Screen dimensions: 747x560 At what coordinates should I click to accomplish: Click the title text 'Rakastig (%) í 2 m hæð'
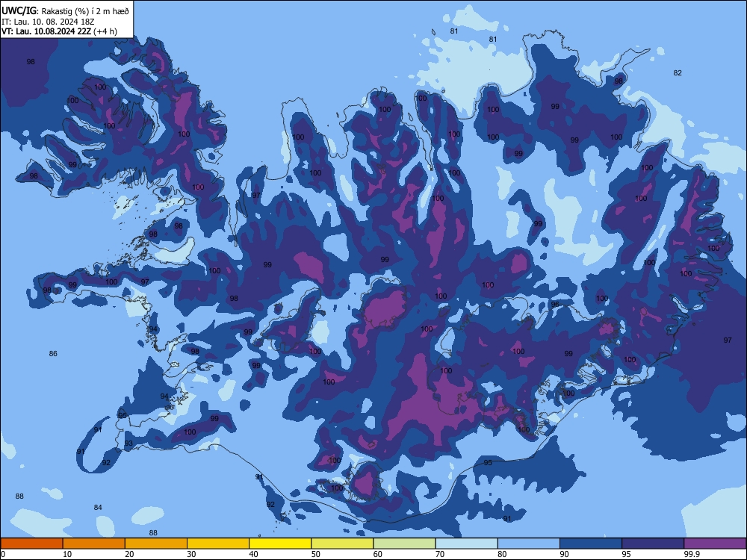click(x=85, y=11)
